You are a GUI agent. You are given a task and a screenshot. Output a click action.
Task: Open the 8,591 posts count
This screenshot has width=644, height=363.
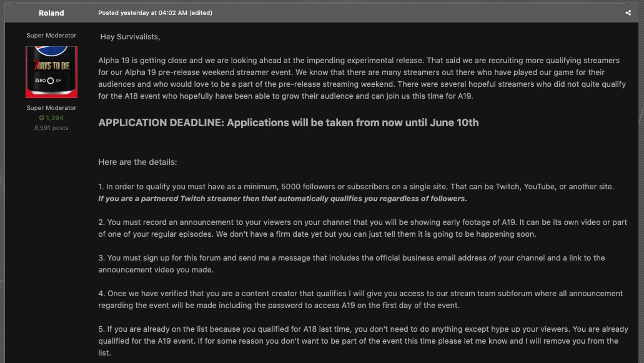coord(51,128)
